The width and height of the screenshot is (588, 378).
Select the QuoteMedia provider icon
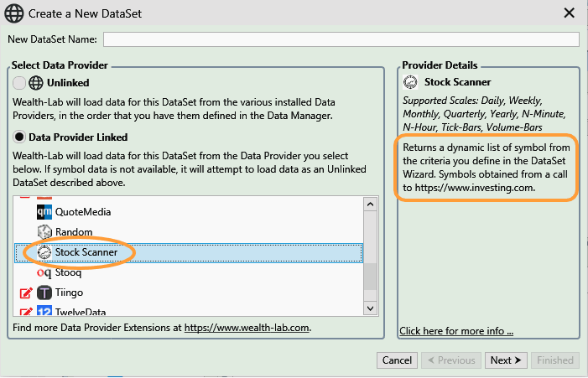[44, 212]
